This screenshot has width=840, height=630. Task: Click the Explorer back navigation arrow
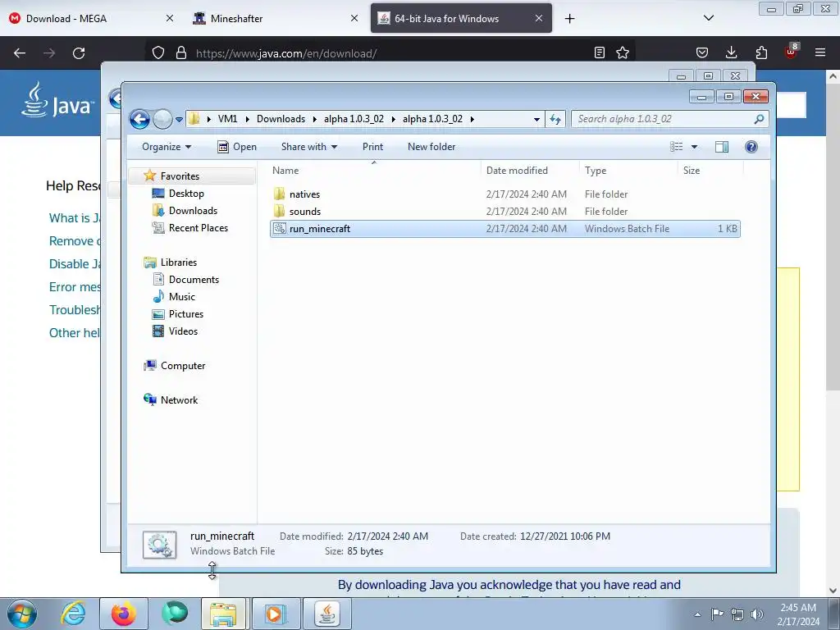click(139, 119)
